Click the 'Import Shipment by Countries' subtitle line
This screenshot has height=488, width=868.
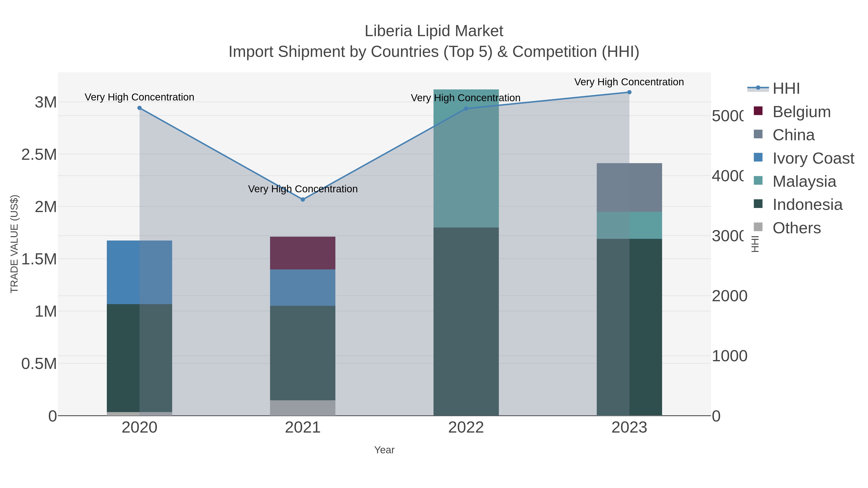[x=434, y=52]
